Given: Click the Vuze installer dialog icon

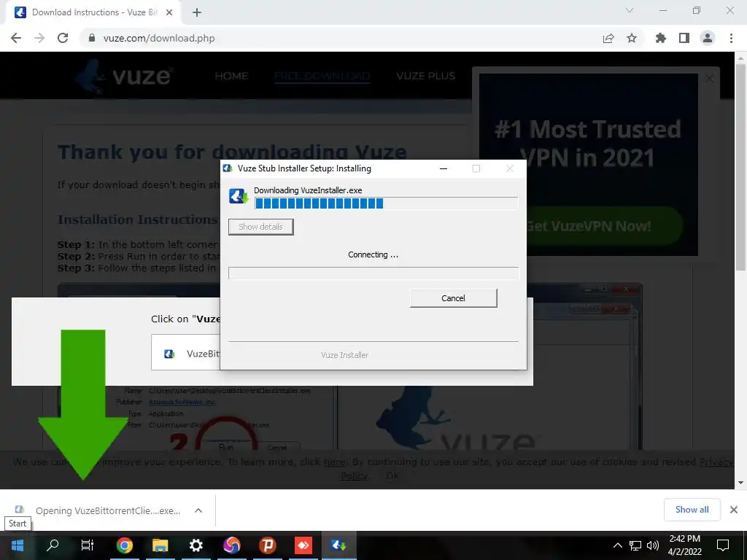Looking at the screenshot, I should point(239,195).
